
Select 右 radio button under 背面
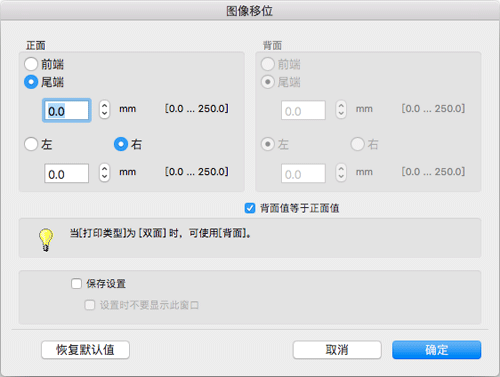(357, 144)
